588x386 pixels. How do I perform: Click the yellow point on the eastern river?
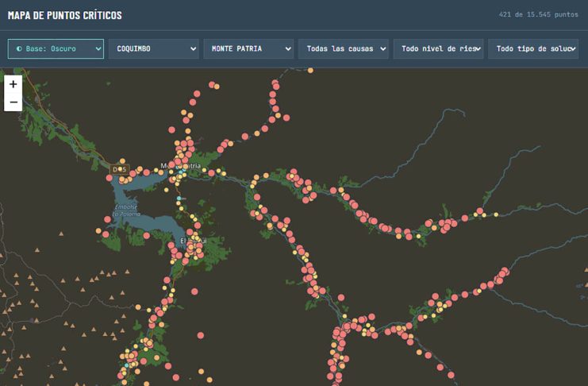click(x=496, y=214)
